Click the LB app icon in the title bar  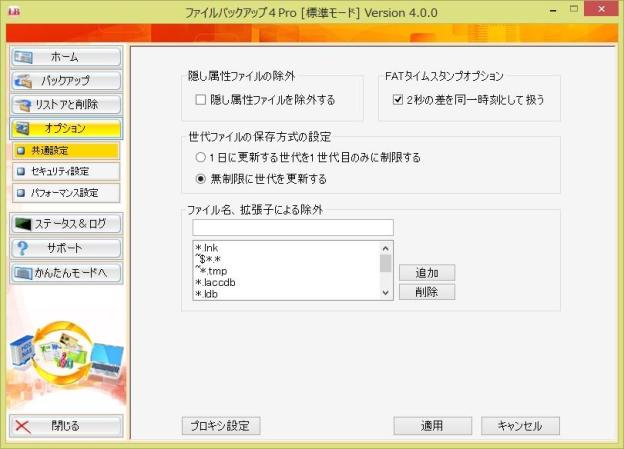coord(14,12)
